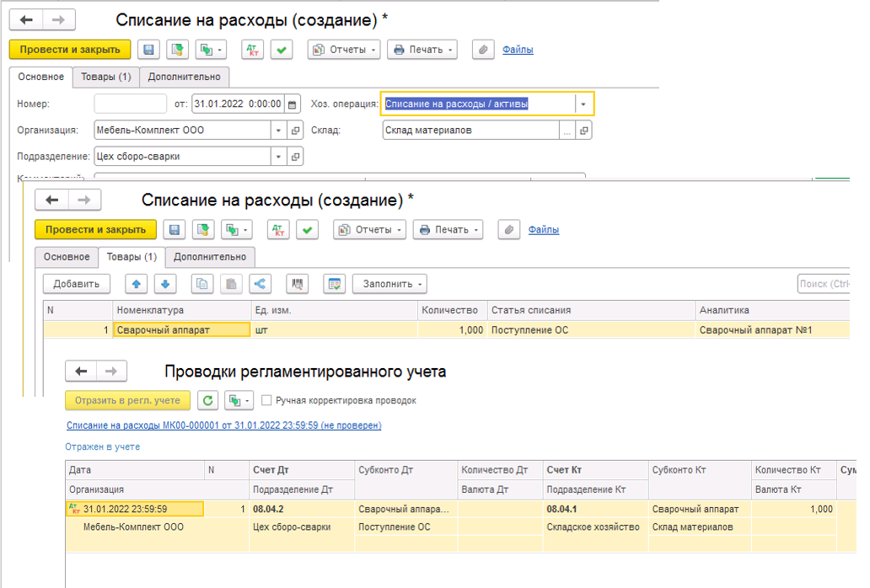This screenshot has width=870, height=588.
Task: Switch to Товары (1) tab in top window
Action: click(106, 77)
